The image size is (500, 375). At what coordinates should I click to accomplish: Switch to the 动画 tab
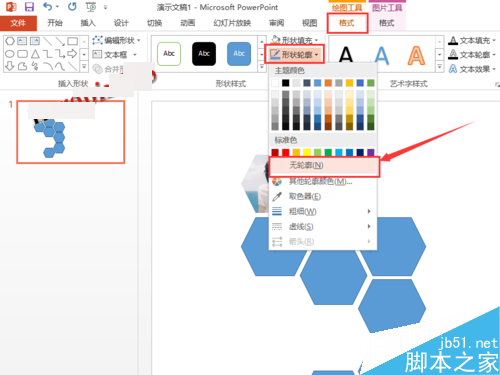click(x=188, y=23)
